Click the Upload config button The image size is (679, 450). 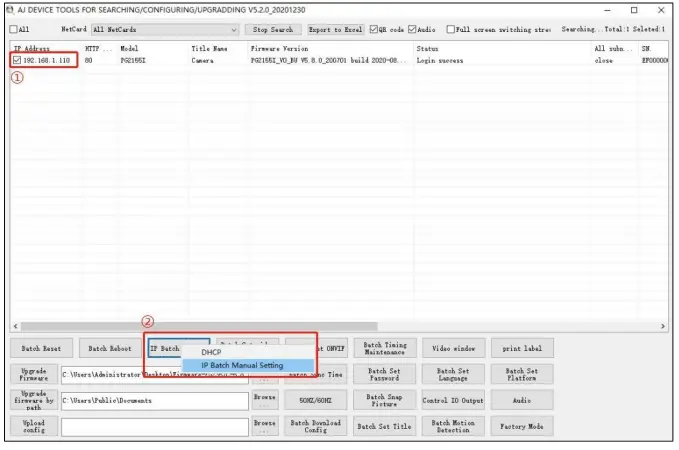pyautogui.click(x=34, y=426)
